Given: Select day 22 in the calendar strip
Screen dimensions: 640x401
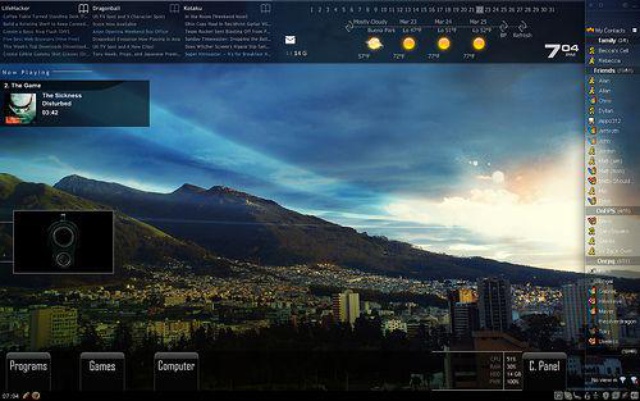Looking at the screenshot, I should pos(478,9).
